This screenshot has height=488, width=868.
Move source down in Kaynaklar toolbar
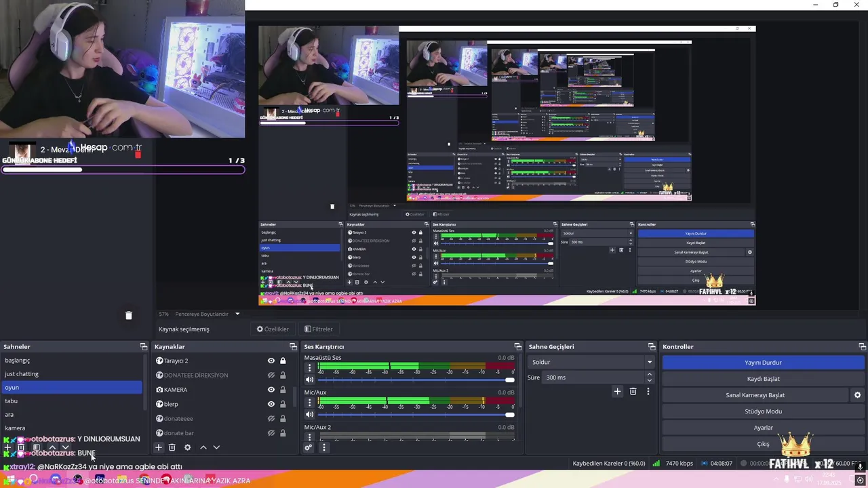[x=216, y=447]
